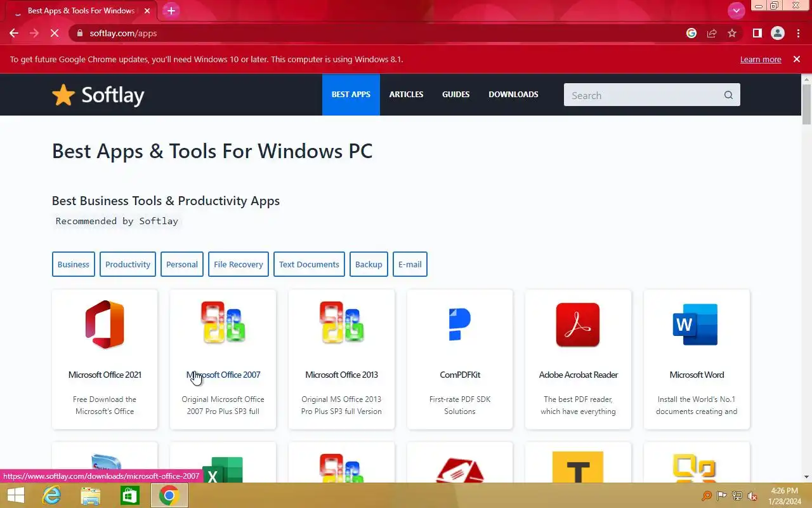Dismiss the Chrome update notification bar
Image resolution: width=812 pixels, height=508 pixels.
(x=797, y=59)
